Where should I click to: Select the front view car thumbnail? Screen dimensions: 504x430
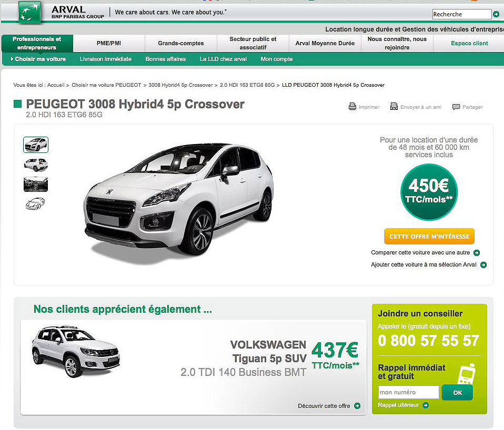(36, 145)
